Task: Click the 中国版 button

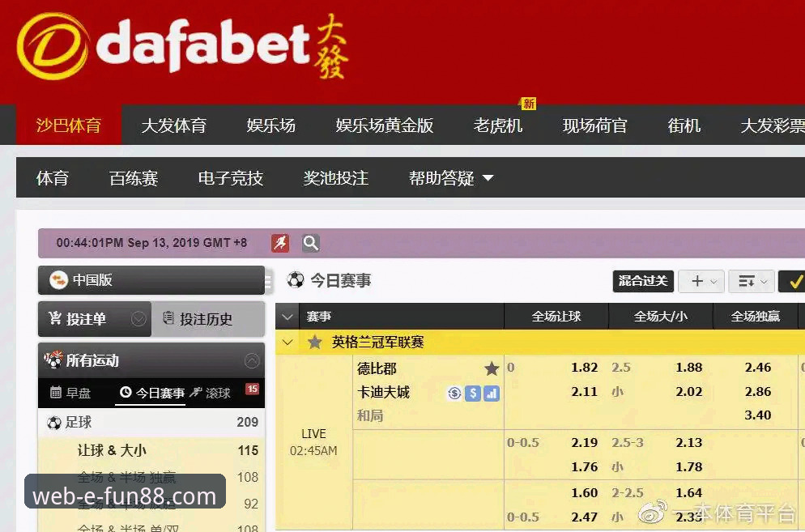Action: 151,280
